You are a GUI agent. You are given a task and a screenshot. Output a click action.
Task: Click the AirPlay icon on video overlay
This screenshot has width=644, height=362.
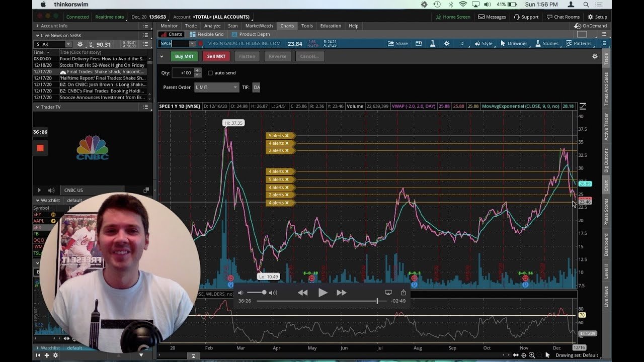[388, 292]
